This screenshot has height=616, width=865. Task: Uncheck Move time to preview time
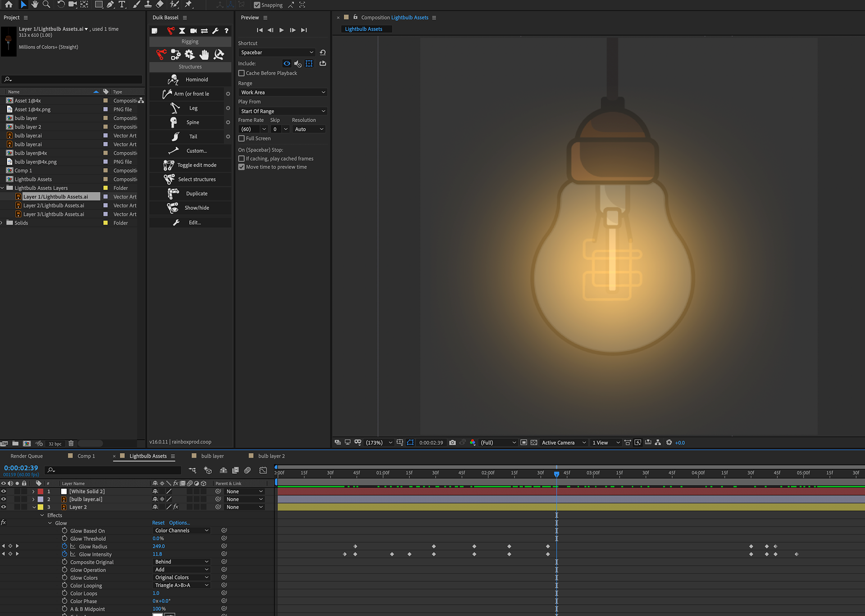pos(241,167)
